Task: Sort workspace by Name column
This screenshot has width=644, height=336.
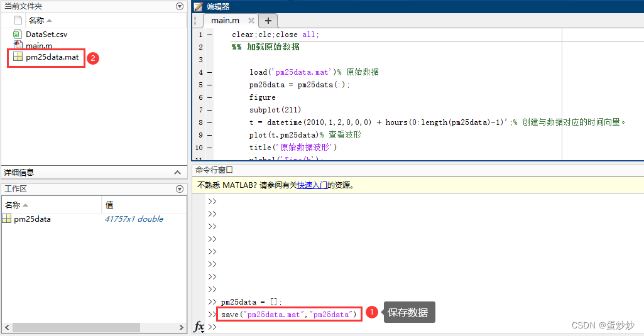Action: coord(16,205)
